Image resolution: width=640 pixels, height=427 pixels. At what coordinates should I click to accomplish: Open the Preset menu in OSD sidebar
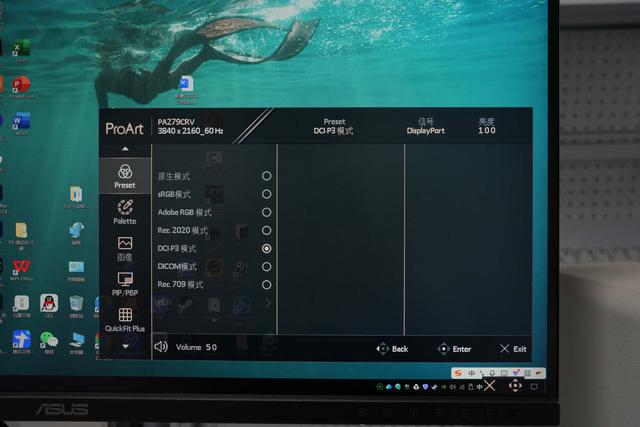pyautogui.click(x=125, y=176)
